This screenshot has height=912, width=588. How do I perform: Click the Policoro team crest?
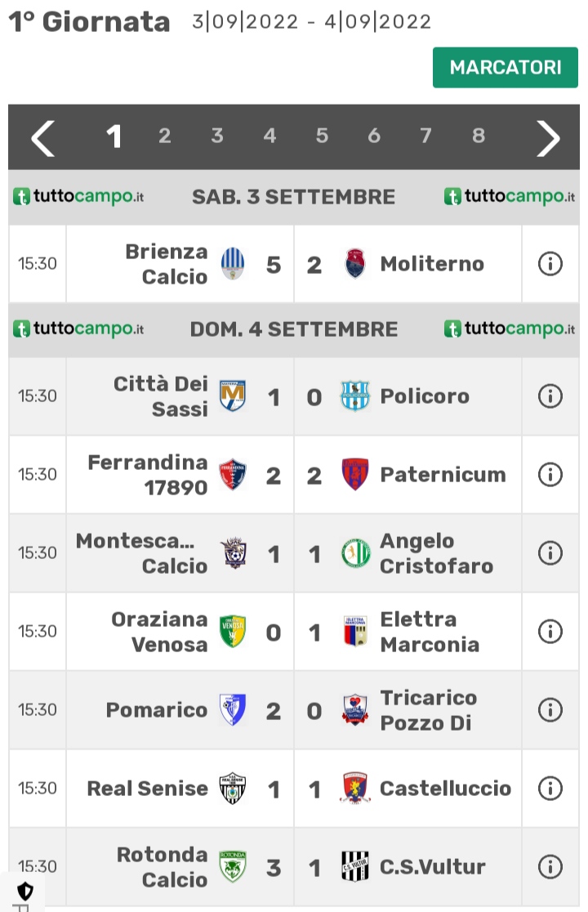point(354,396)
